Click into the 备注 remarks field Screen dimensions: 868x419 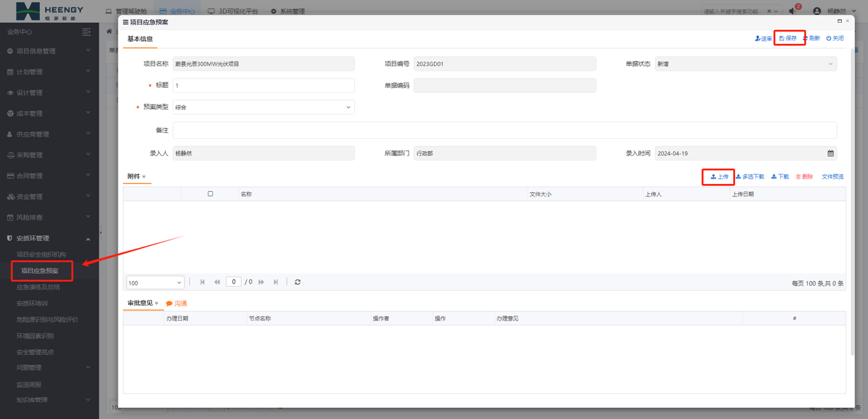[x=505, y=130]
